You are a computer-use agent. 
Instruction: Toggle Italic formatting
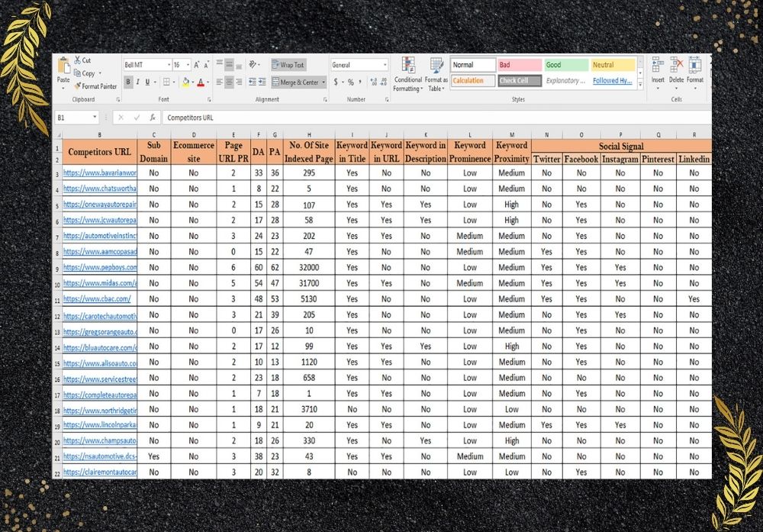137,82
